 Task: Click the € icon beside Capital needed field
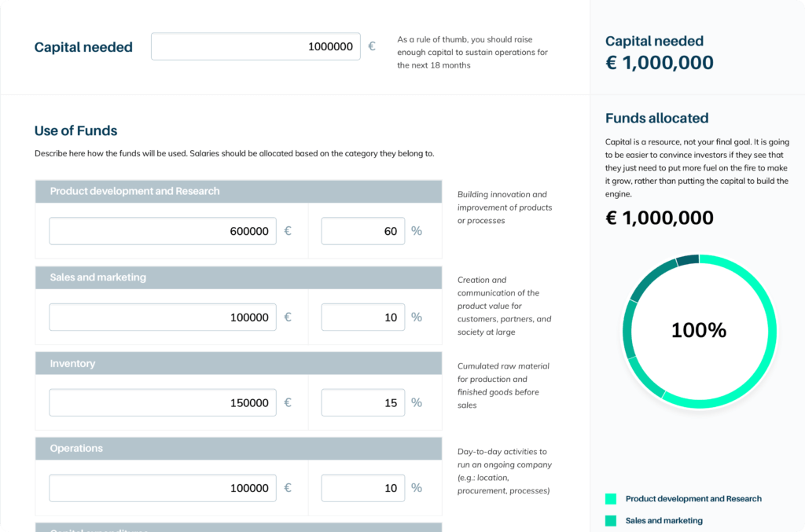click(372, 46)
